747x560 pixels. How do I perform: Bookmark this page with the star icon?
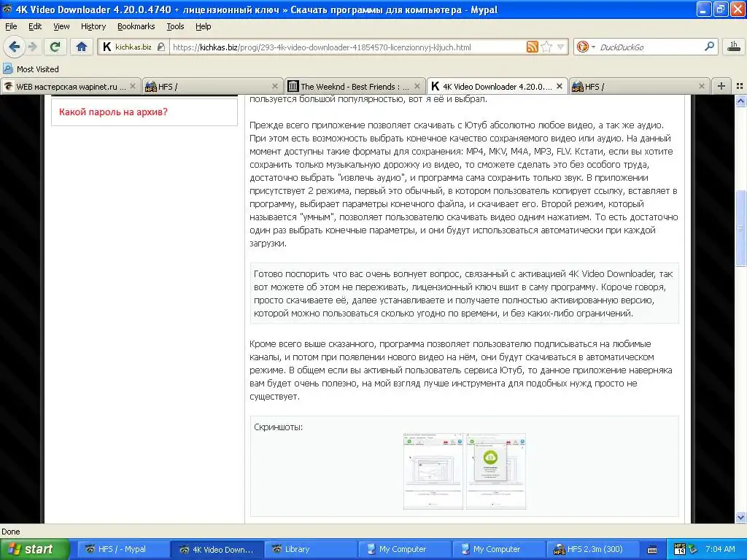pyautogui.click(x=546, y=47)
